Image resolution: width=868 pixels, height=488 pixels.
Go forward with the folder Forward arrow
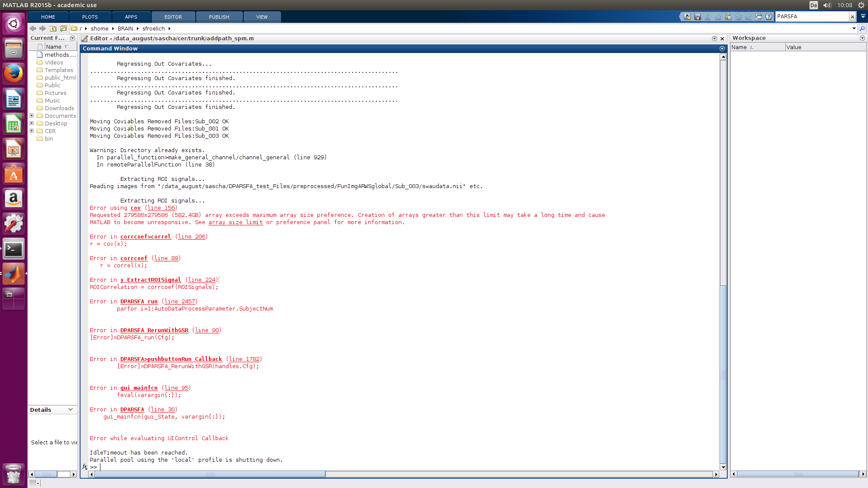(x=42, y=28)
